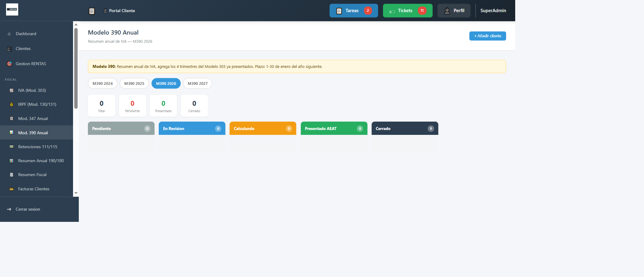Select Mod. 390 Anual menu item
Image resolution: width=644 pixels, height=277 pixels.
[36, 132]
